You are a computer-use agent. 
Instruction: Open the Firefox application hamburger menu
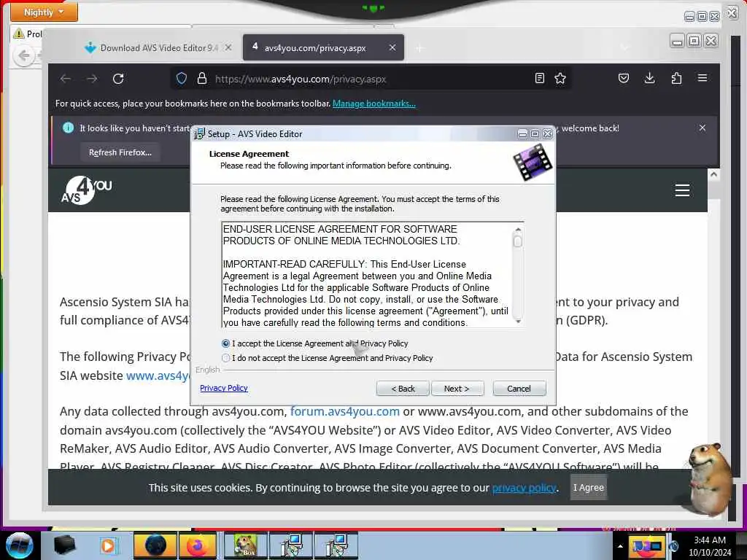click(703, 77)
